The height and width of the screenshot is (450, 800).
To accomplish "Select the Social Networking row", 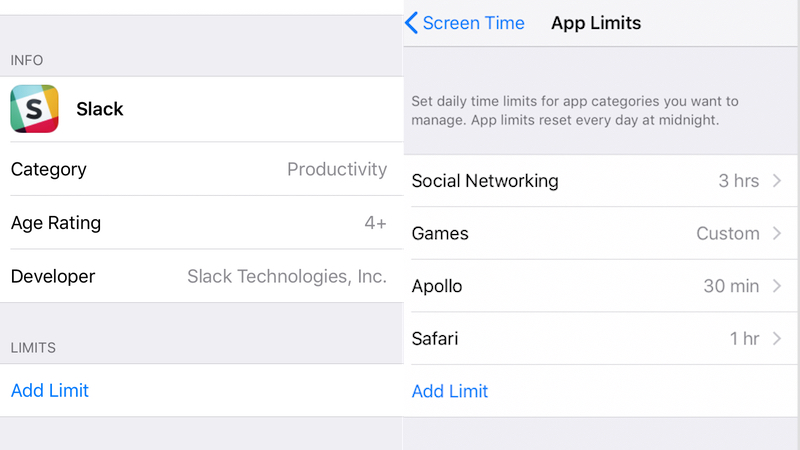I will point(602,181).
